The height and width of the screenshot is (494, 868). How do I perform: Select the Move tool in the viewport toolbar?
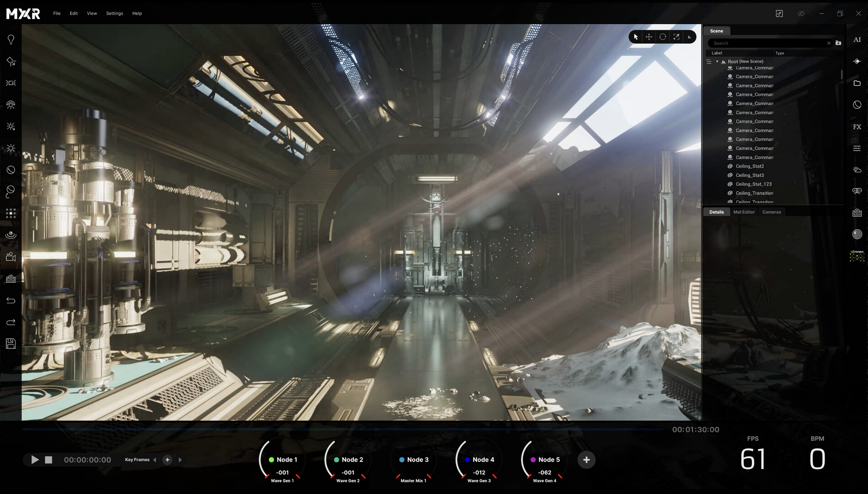(x=648, y=37)
